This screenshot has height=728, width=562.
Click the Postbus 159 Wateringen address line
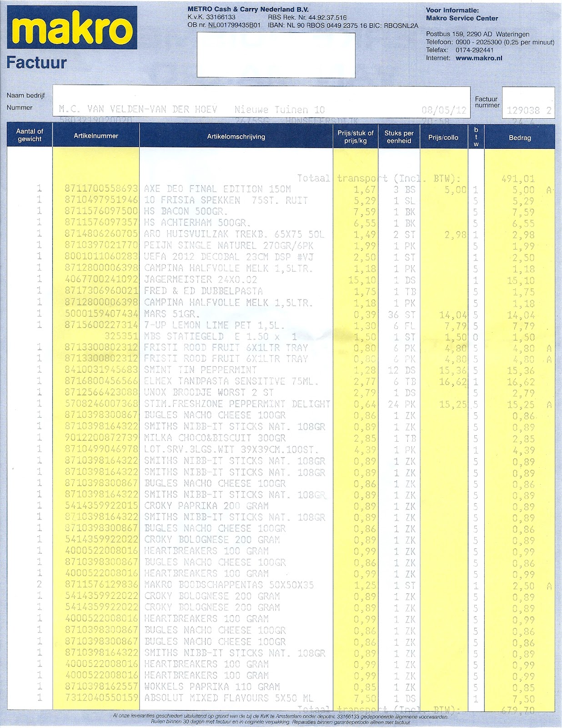pos(477,34)
